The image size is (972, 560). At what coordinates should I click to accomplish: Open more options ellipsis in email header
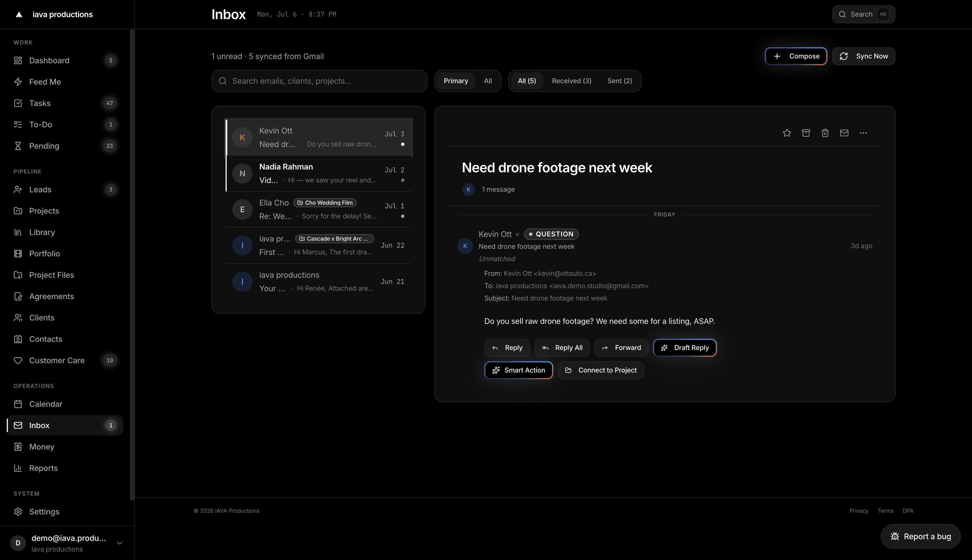tap(863, 133)
